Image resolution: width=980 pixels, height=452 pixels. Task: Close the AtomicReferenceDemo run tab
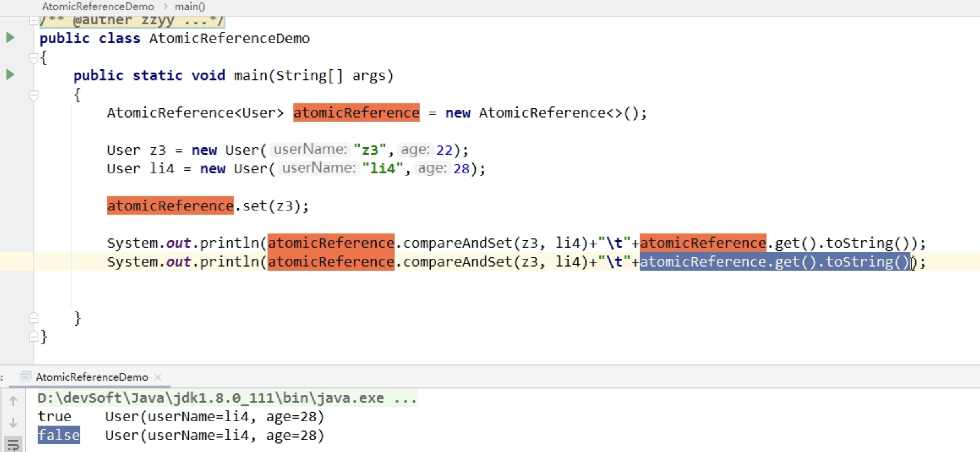pyautogui.click(x=158, y=377)
